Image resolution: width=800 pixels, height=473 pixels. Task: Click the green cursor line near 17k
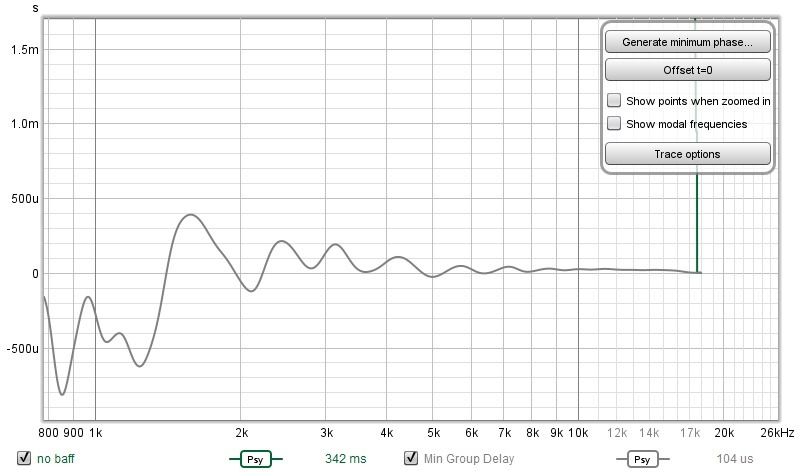tap(697, 225)
